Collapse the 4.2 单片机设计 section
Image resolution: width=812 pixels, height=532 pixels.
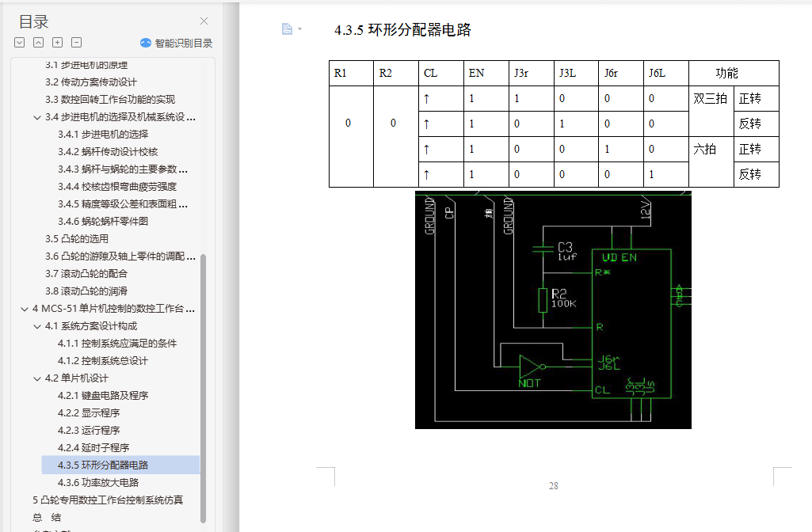(x=37, y=379)
